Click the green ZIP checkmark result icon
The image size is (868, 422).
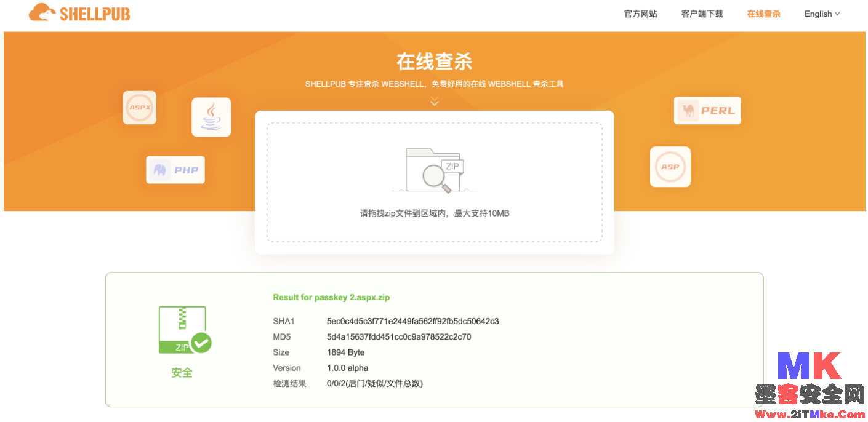point(185,330)
